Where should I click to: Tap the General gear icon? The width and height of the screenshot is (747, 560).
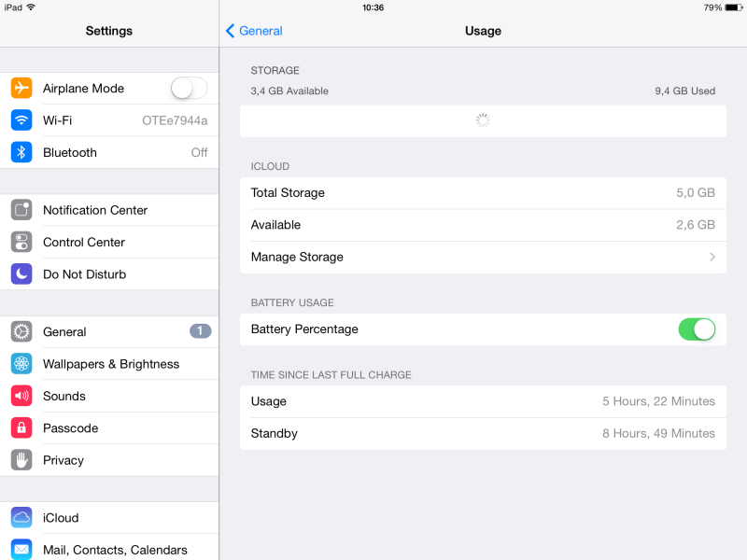[21, 332]
